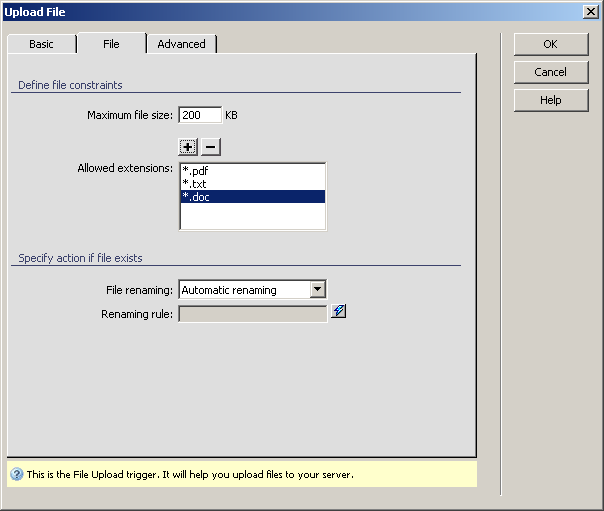Viewport: 604px width, 511px height.
Task: Open Help from the Help button
Action: pos(550,100)
